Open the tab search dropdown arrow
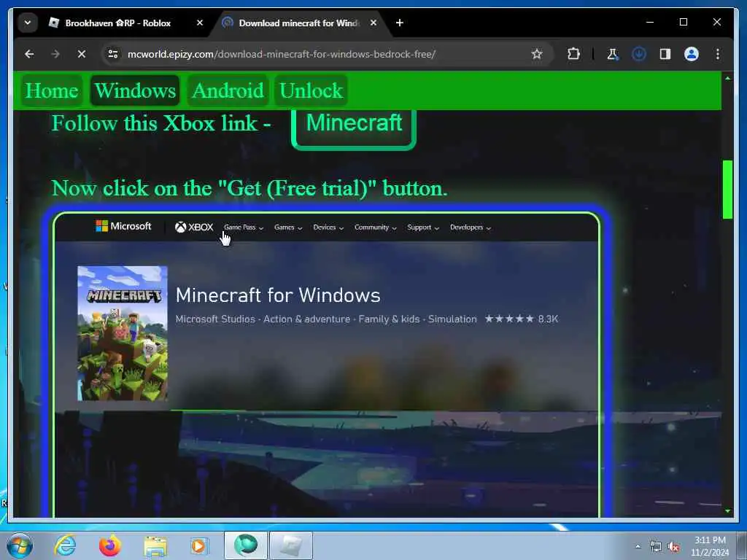This screenshot has width=747, height=560. pyautogui.click(x=28, y=23)
